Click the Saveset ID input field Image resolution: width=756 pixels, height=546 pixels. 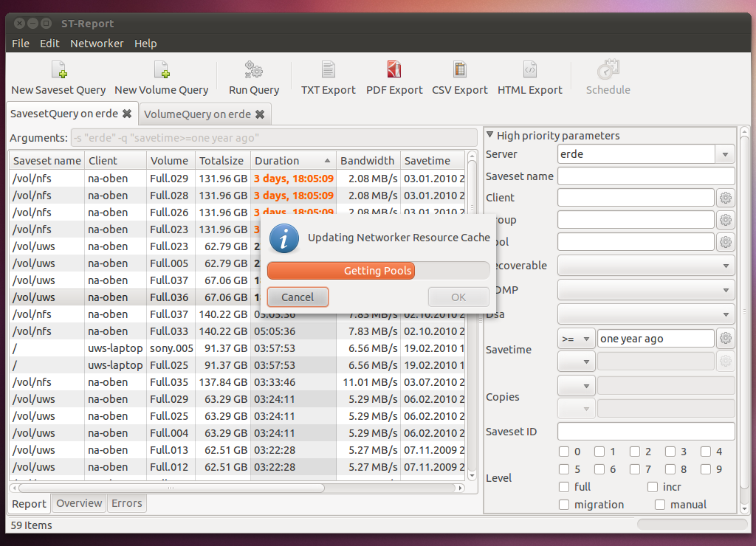646,432
